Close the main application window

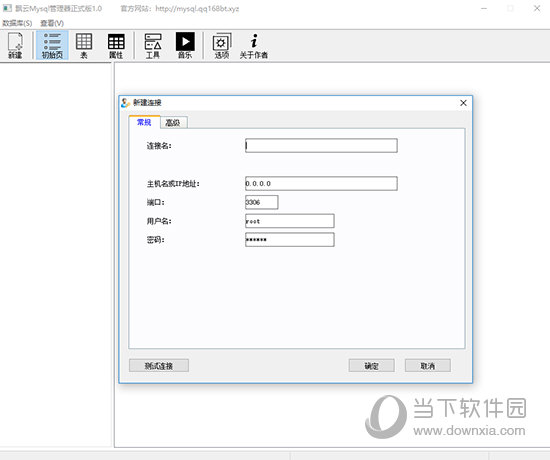[x=537, y=8]
